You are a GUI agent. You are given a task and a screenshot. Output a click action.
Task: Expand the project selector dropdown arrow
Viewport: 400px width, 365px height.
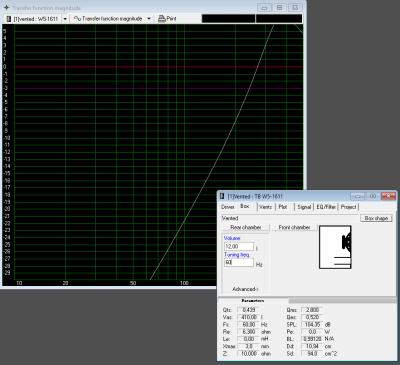65,19
